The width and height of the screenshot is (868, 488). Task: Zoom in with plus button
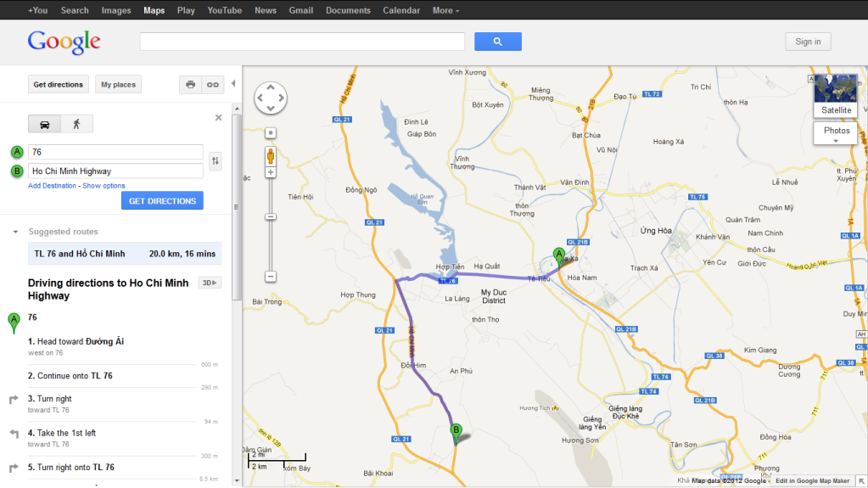click(271, 172)
